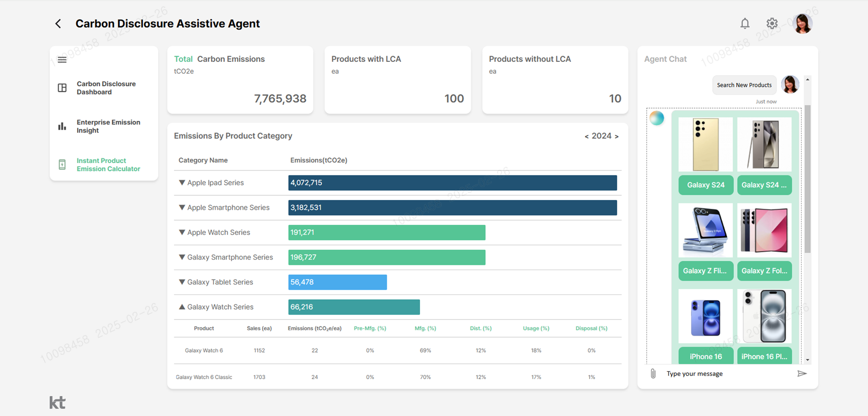Image resolution: width=868 pixels, height=416 pixels.
Task: Click the Pre-Mfg. (%) column header
Action: click(x=370, y=328)
